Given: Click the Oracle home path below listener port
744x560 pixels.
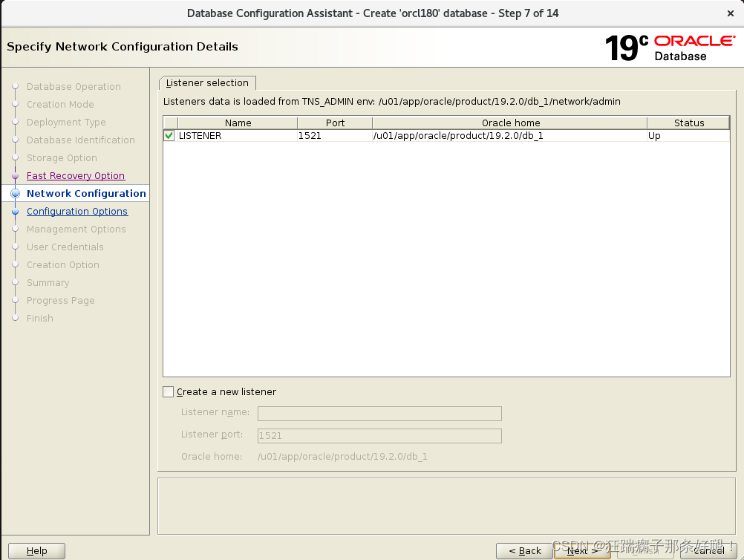Looking at the screenshot, I should tap(342, 457).
